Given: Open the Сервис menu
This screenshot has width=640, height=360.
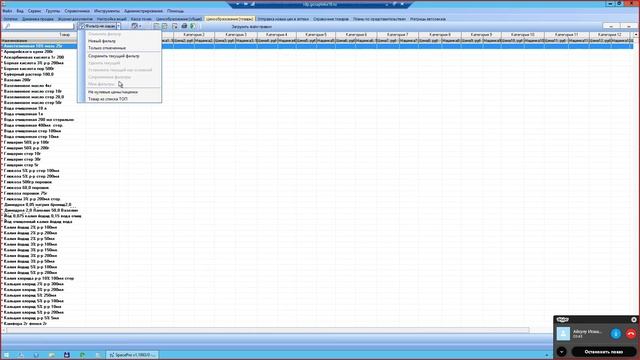Looking at the screenshot, I should [35, 11].
